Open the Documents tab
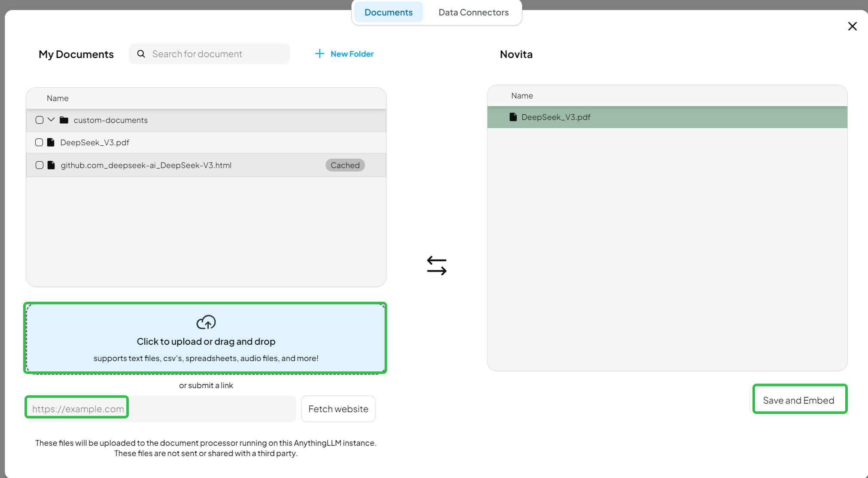This screenshot has height=478, width=868. [388, 12]
